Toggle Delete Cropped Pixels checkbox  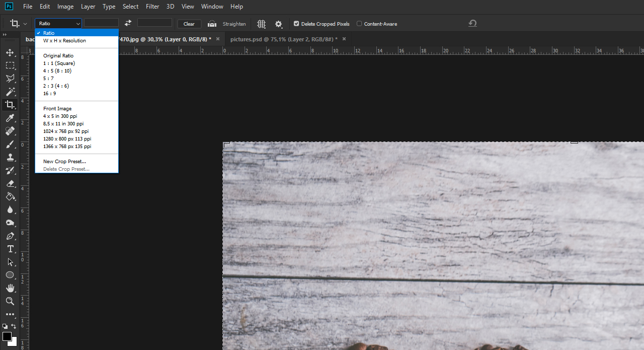point(296,24)
